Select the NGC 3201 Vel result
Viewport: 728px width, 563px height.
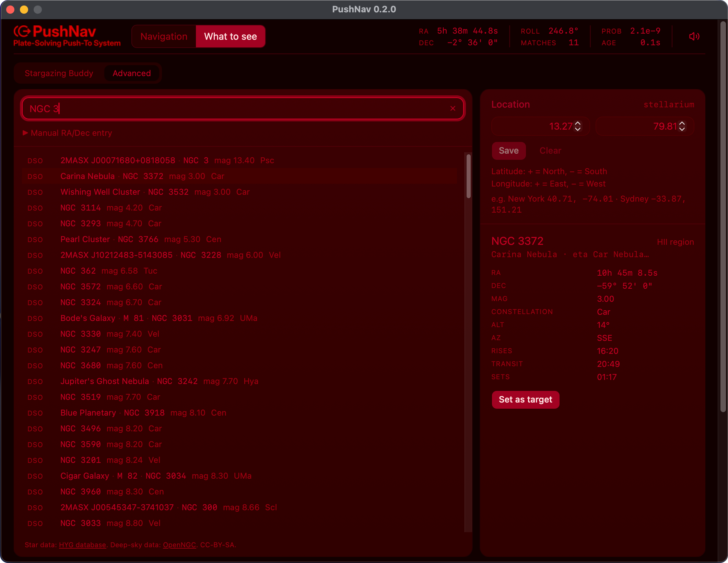pos(239,460)
